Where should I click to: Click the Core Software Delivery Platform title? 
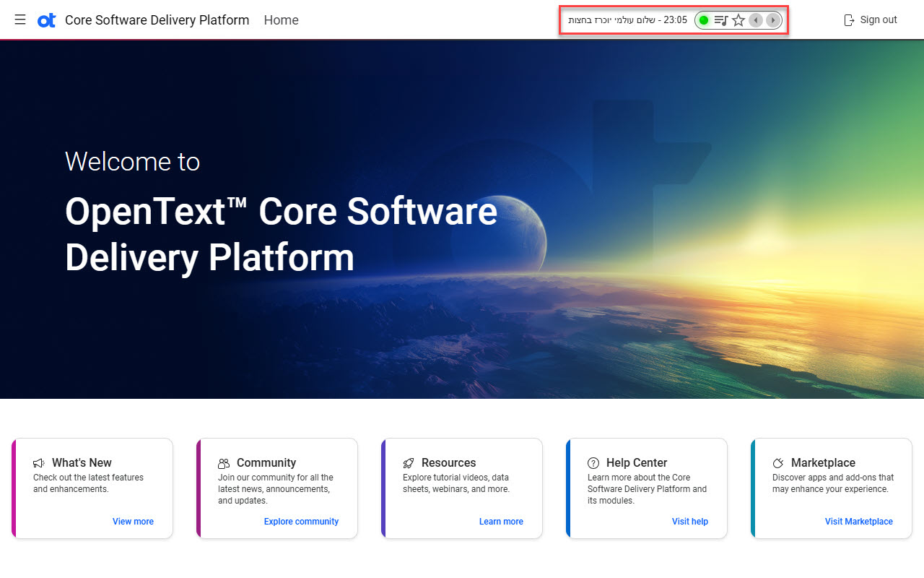coord(157,20)
